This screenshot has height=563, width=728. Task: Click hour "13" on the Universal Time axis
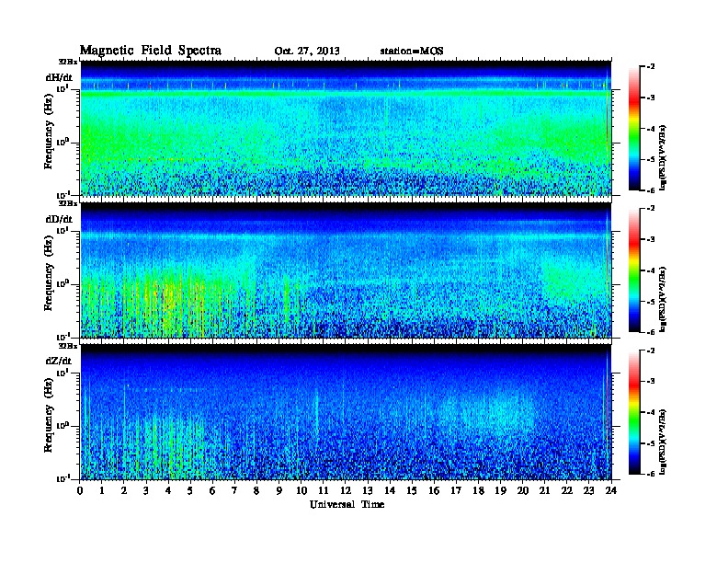(368, 491)
